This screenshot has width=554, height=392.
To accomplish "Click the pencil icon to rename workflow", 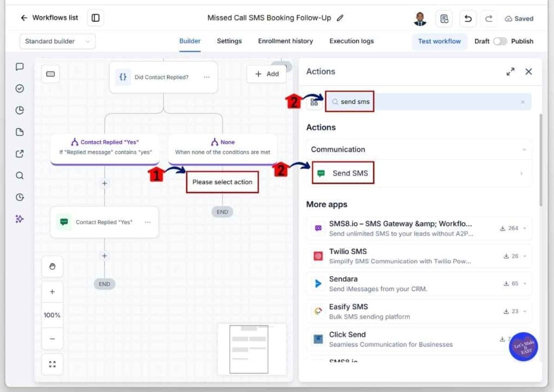I will (x=340, y=18).
